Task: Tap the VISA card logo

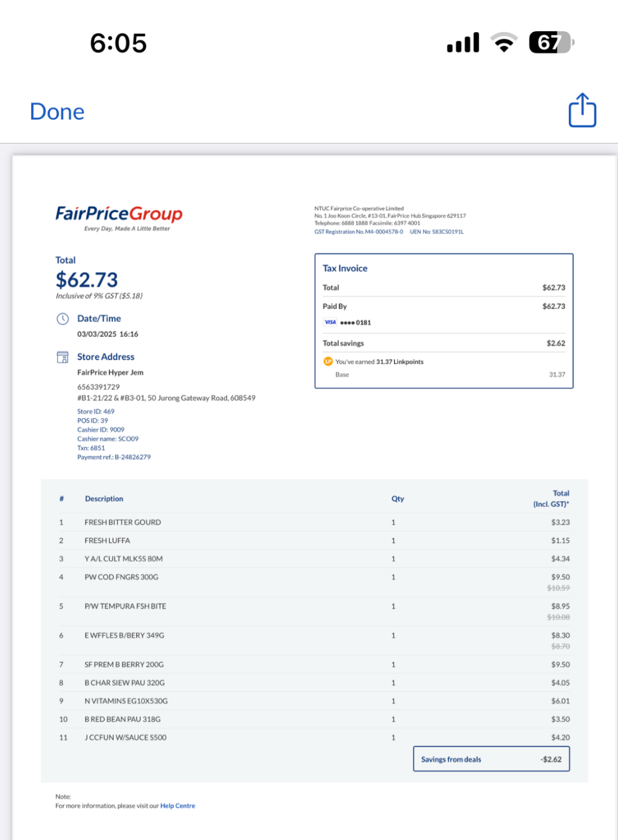Action: 330,322
